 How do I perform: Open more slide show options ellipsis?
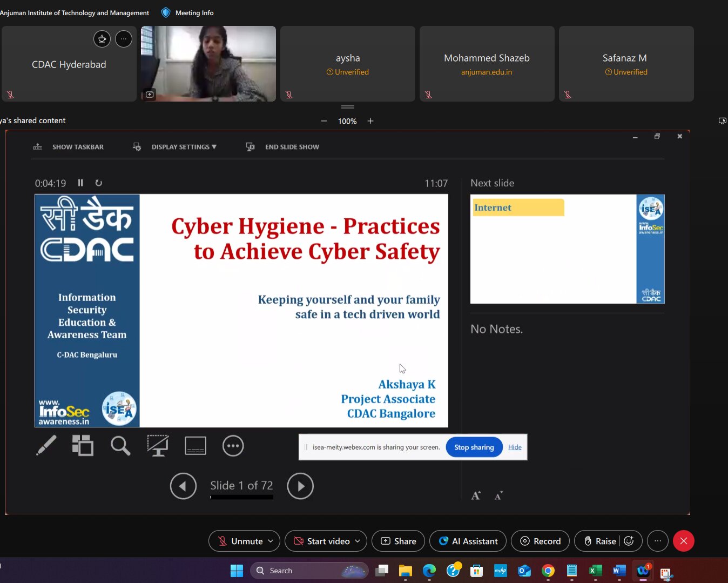233,446
